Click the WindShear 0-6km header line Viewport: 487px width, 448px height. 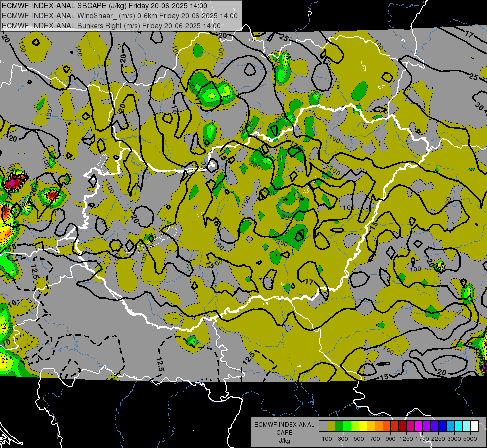click(x=120, y=16)
